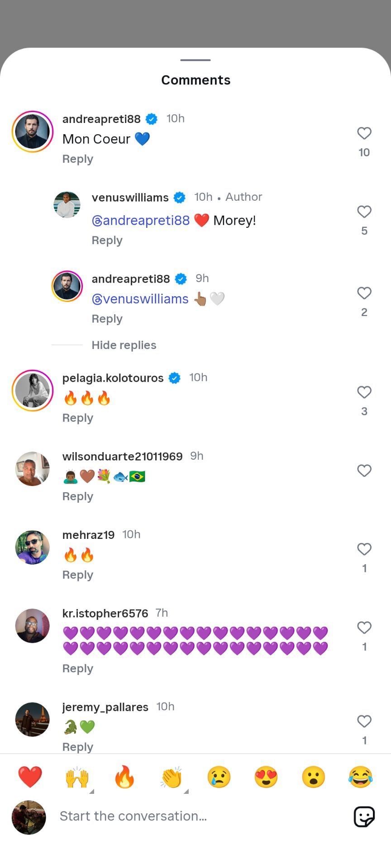Reply to kr.istopher6576's purple hearts comment

point(78,669)
